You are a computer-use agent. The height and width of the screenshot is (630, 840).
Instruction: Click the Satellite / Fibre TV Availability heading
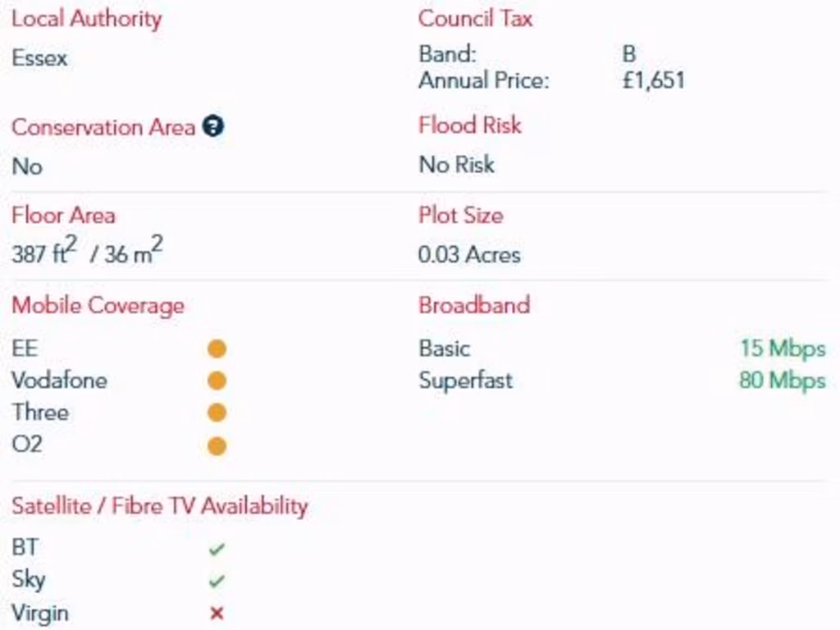(159, 506)
